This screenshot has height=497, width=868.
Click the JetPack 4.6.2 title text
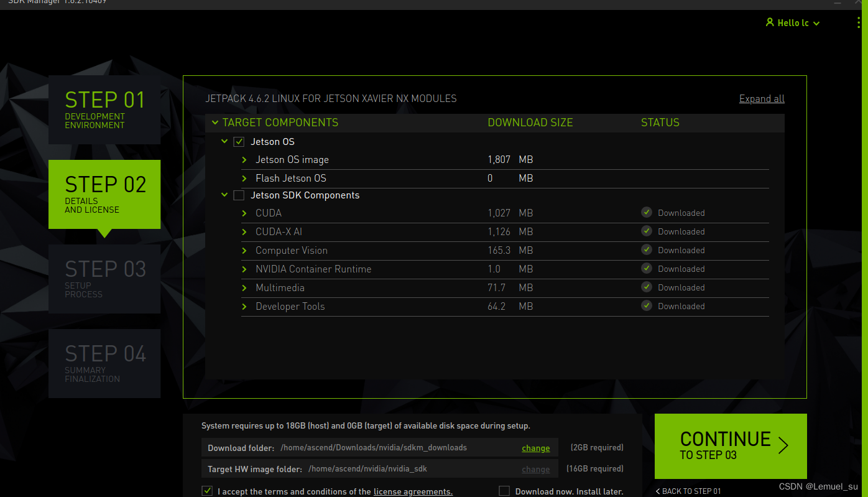[x=331, y=98]
